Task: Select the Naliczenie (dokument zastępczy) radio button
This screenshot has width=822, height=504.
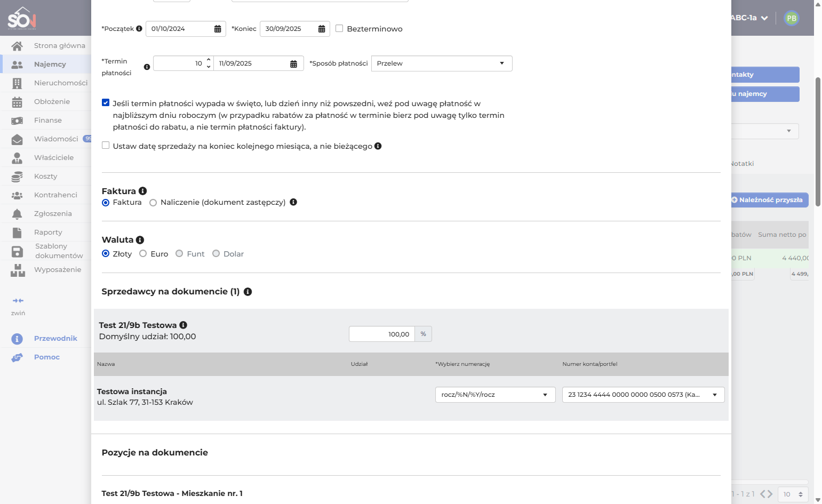Action: [x=153, y=203]
